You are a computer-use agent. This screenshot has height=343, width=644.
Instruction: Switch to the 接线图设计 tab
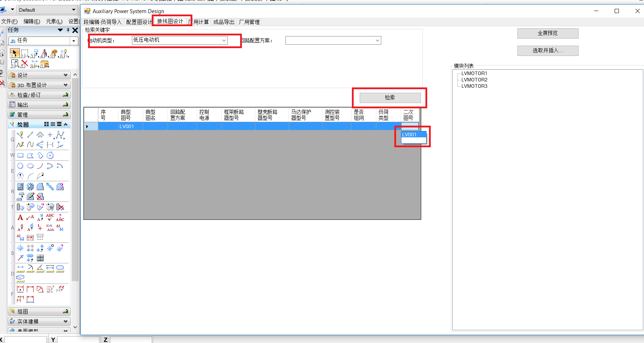[x=170, y=22]
